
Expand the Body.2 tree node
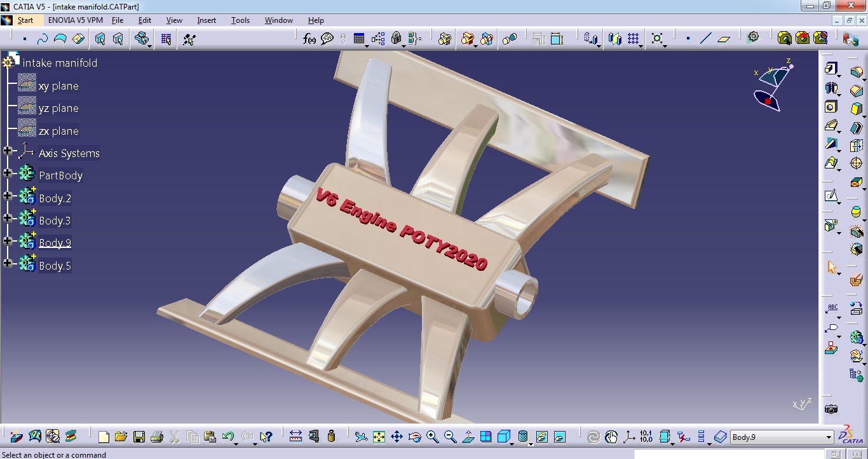[x=8, y=196]
